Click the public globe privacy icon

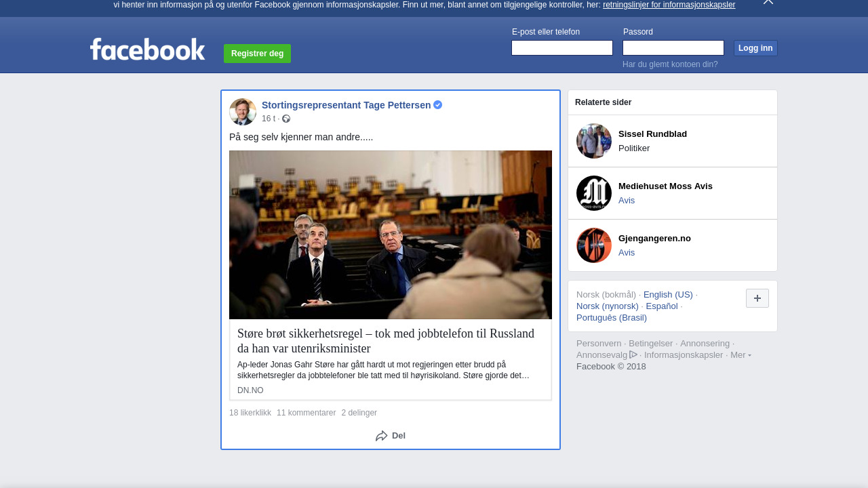[x=286, y=119]
